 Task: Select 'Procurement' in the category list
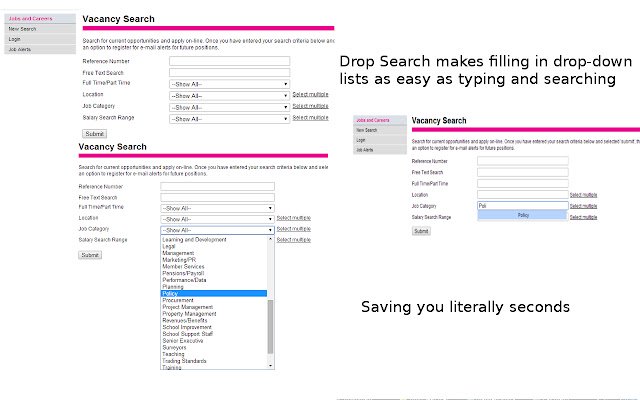(x=214, y=300)
